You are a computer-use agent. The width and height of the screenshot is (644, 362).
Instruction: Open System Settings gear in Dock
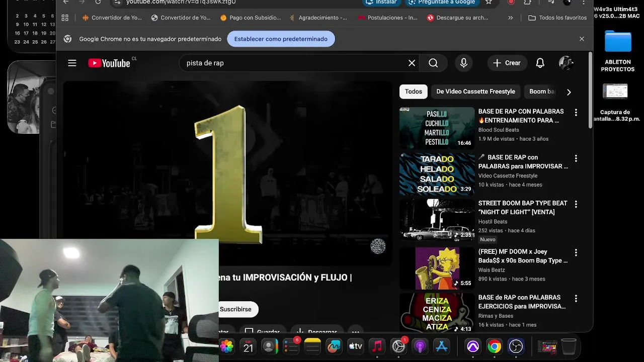[x=398, y=346]
